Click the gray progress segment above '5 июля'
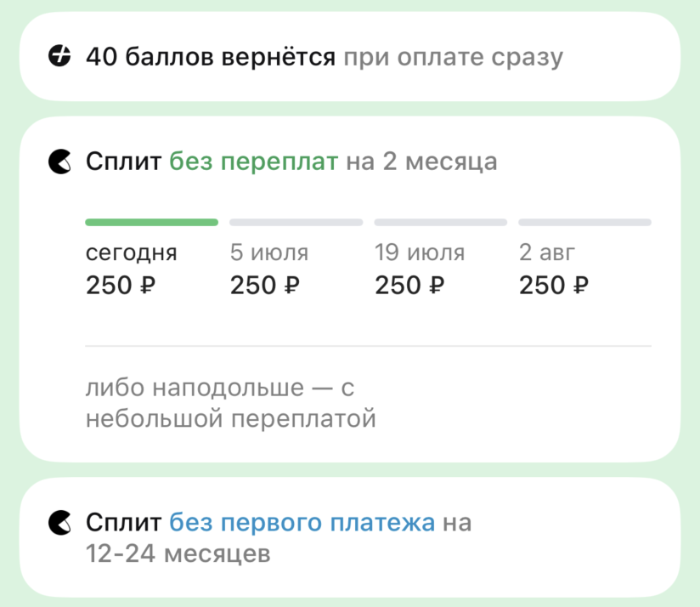Viewport: 700px width, 607px height. point(296,223)
